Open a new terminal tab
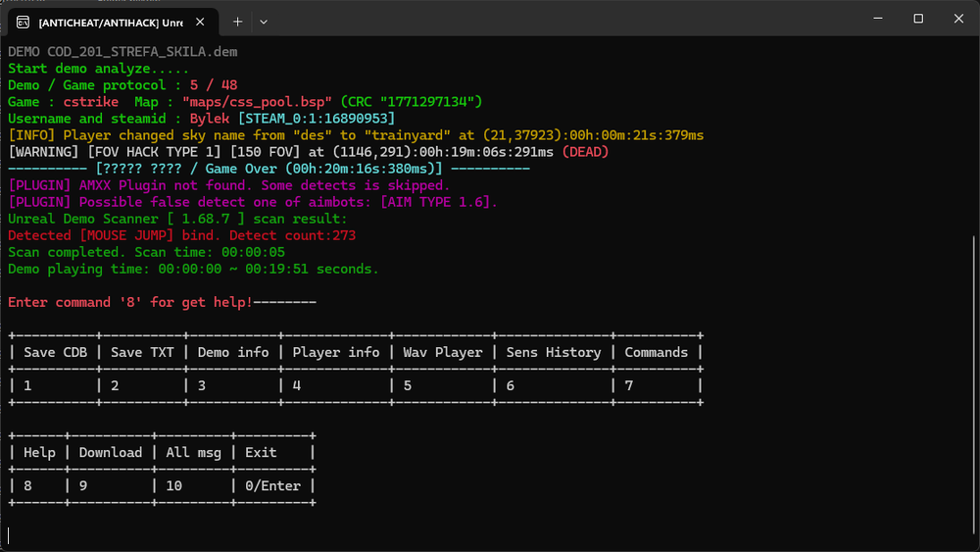980x552 pixels. (237, 22)
